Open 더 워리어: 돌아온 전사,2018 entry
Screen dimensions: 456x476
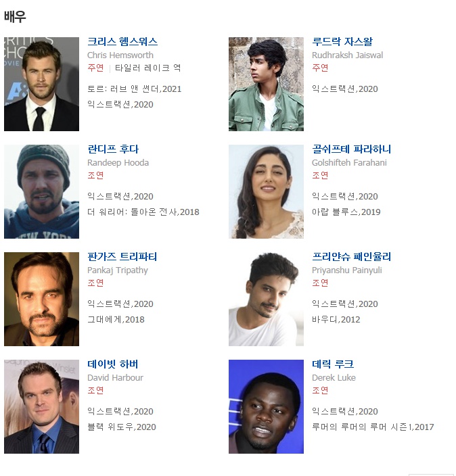pos(143,212)
